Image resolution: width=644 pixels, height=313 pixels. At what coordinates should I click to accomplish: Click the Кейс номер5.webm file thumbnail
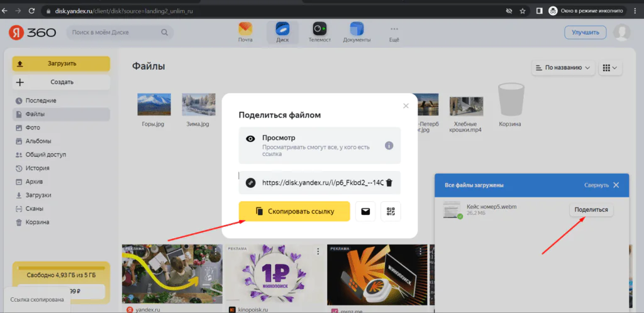tap(453, 210)
